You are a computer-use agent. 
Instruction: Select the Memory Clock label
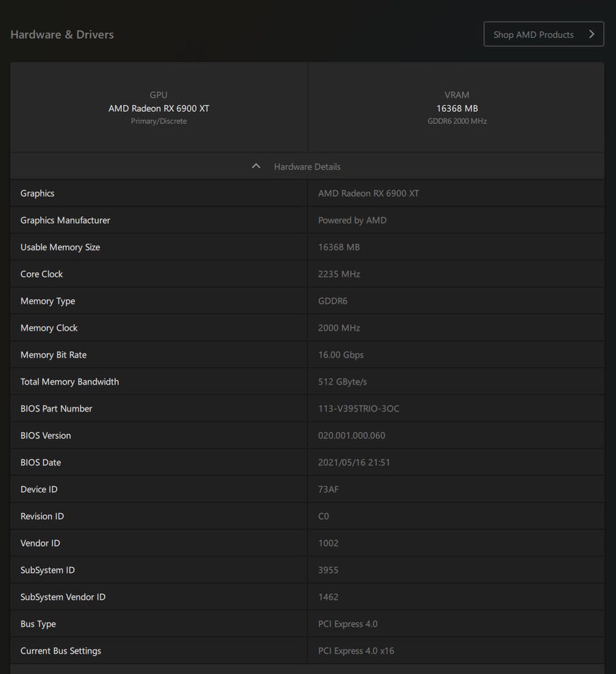(x=49, y=327)
